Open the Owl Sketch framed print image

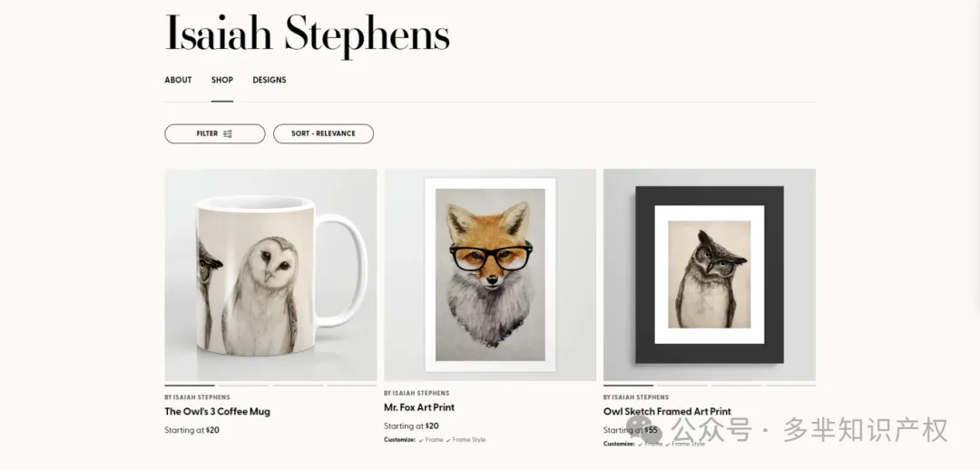click(710, 275)
